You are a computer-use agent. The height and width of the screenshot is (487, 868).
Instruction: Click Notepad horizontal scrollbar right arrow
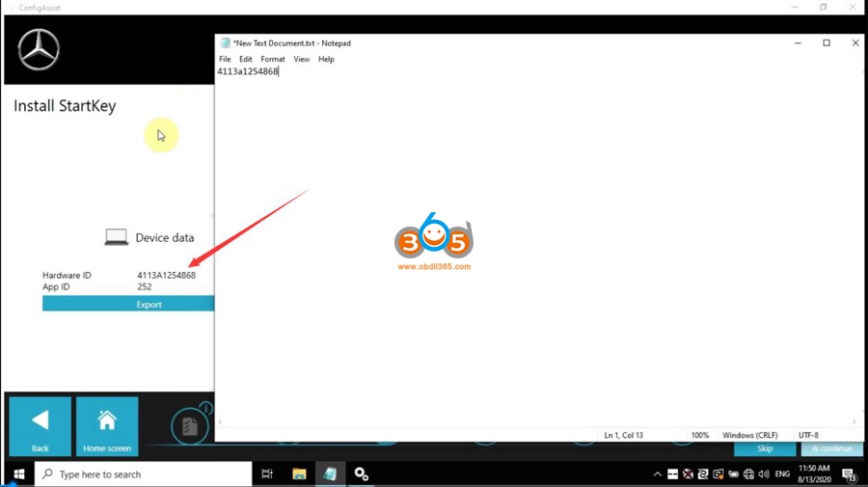point(854,422)
